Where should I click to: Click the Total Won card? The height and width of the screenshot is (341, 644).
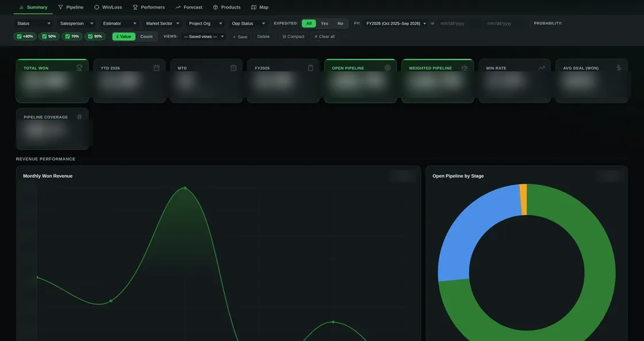(x=52, y=81)
